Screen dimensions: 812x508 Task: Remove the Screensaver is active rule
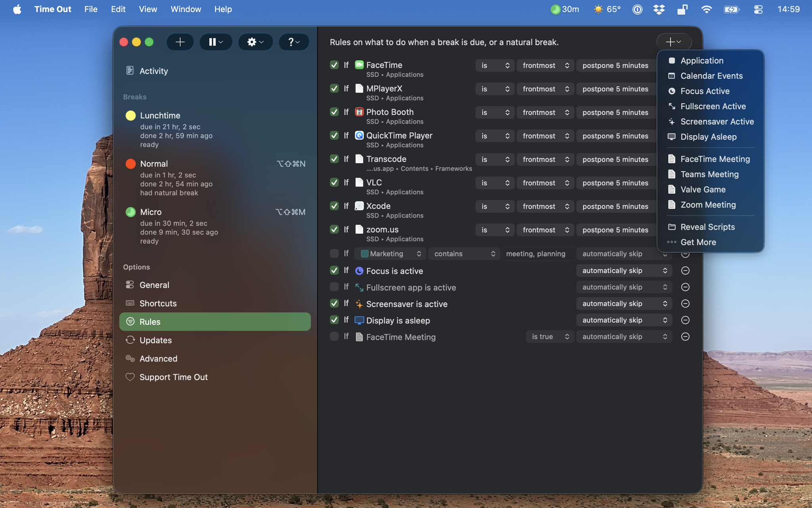[x=685, y=304]
